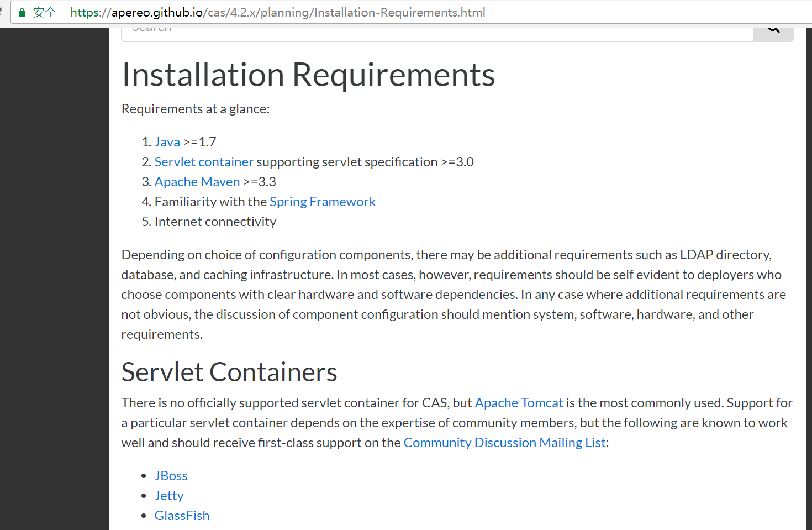Click the 安全 secure site label

pyautogui.click(x=44, y=12)
